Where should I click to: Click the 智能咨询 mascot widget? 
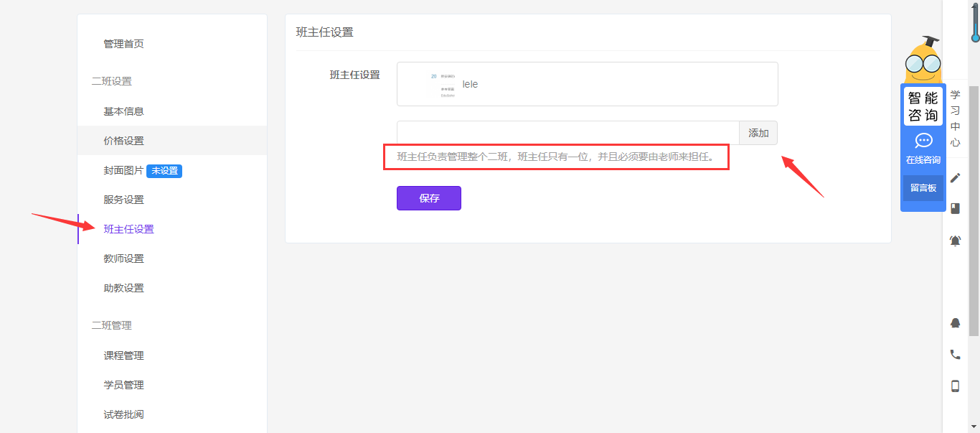click(x=923, y=106)
